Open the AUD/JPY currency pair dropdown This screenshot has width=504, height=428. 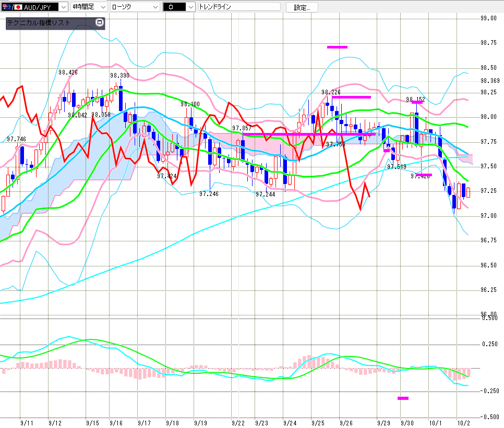point(63,7)
